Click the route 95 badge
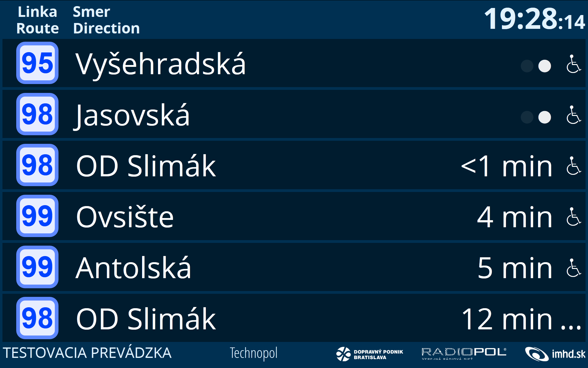This screenshot has width=588, height=368. pyautogui.click(x=37, y=63)
